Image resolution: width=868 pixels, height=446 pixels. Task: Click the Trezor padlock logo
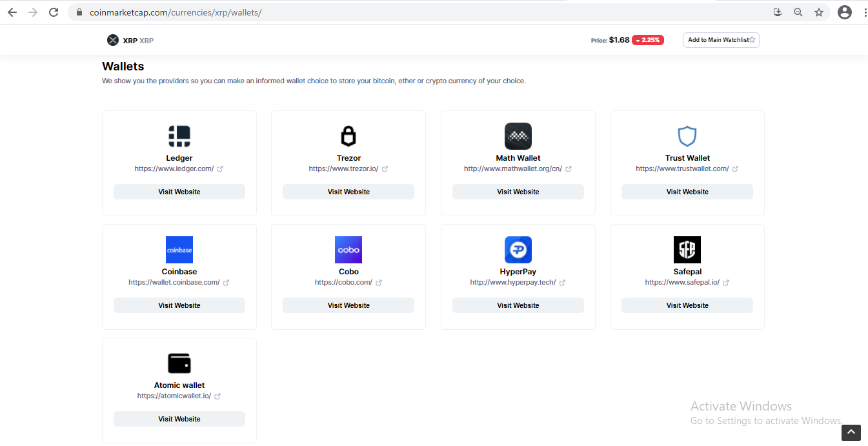click(348, 136)
